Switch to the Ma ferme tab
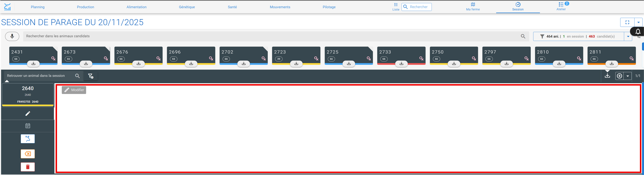The width and height of the screenshot is (644, 175). (x=473, y=7)
